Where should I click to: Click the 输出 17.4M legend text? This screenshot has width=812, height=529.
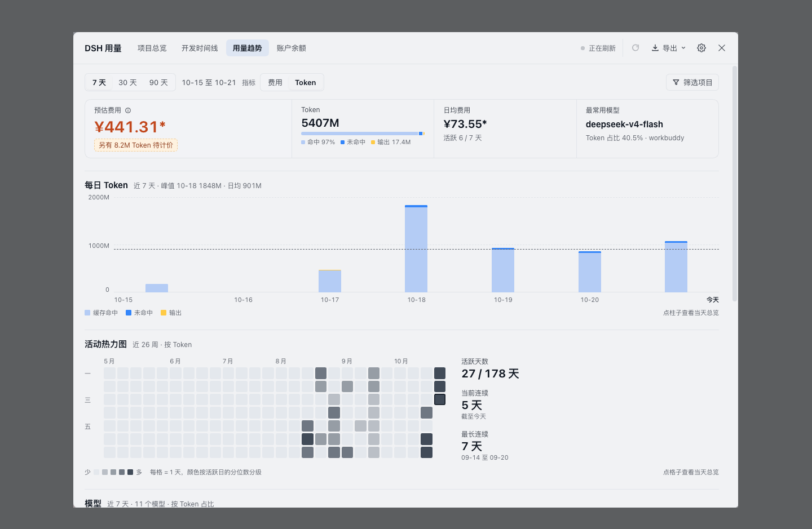click(x=394, y=142)
